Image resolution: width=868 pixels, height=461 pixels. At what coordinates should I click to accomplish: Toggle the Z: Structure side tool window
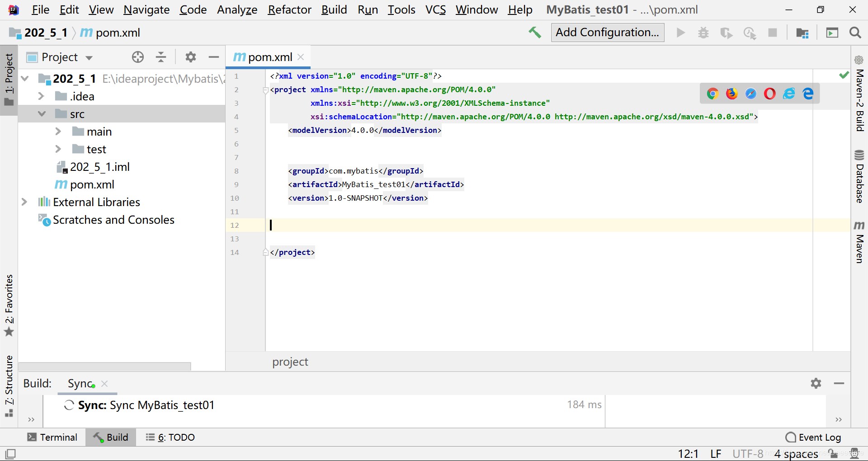coord(9,386)
